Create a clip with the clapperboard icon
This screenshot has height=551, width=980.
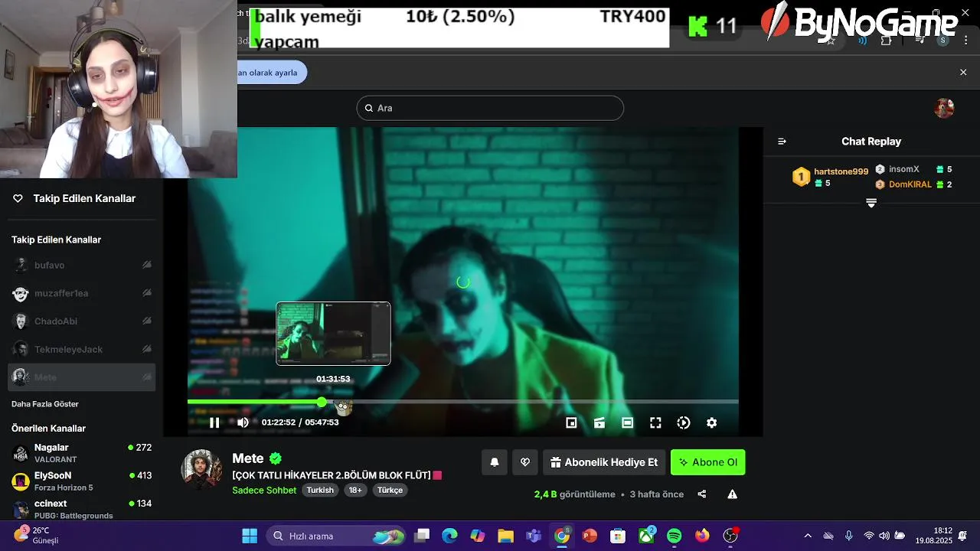(x=599, y=422)
